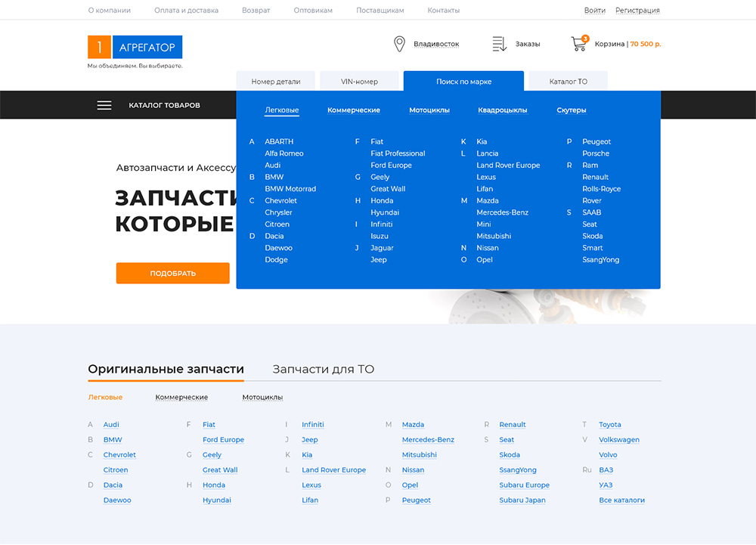Select the Квадроциклы vehicle type
Viewport: 756px width, 545px height.
[503, 110]
